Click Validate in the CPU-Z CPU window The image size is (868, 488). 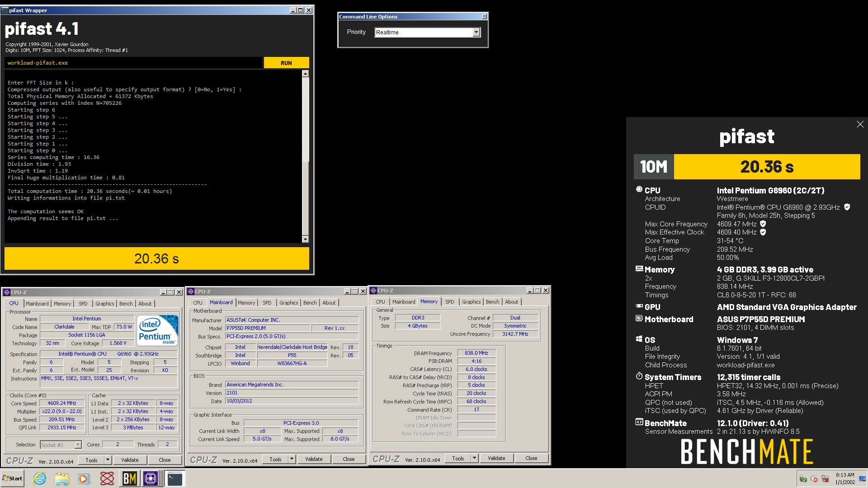pos(130,460)
